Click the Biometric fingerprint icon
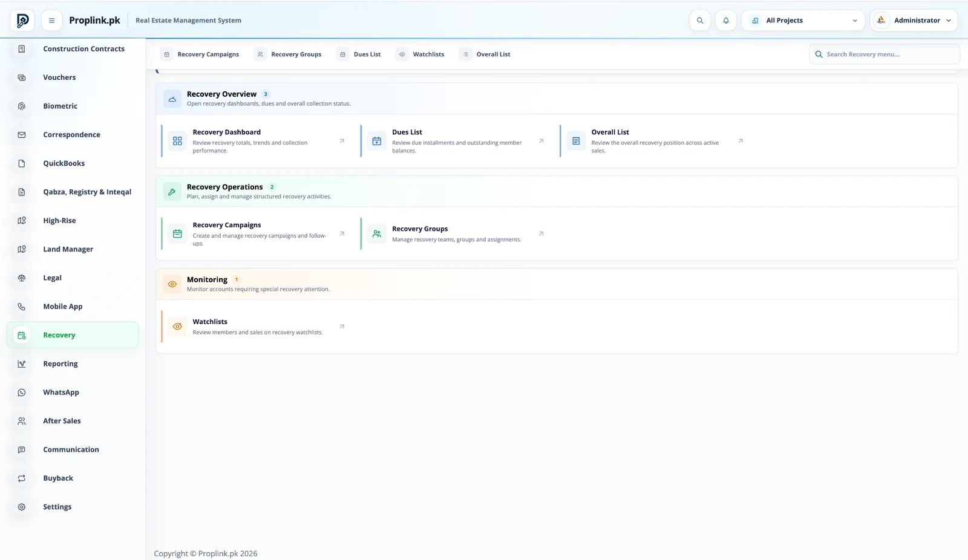The image size is (968, 560). tap(22, 106)
